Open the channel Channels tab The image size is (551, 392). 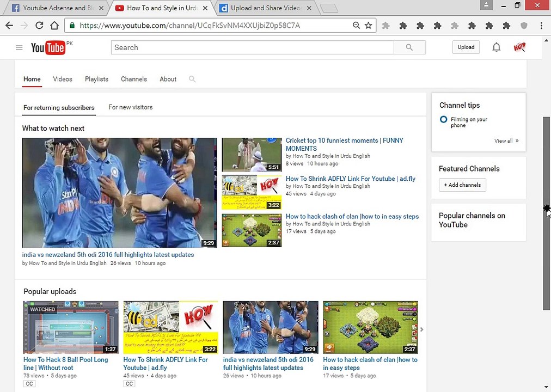tap(134, 79)
